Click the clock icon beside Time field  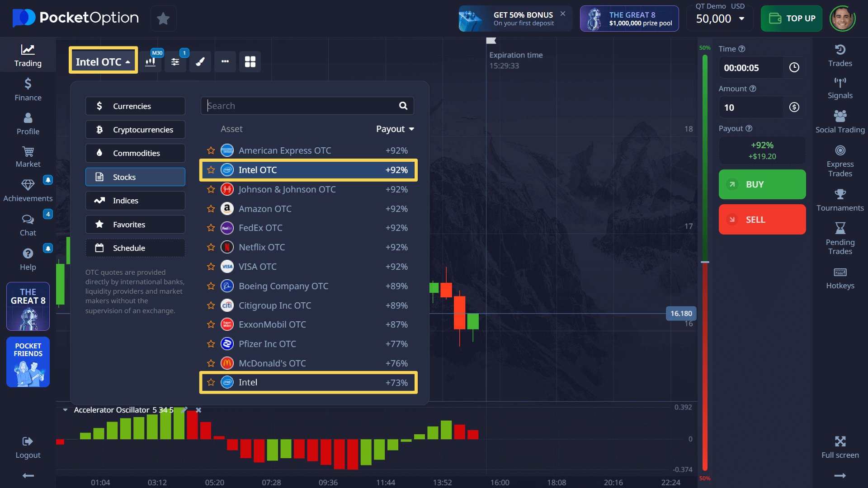point(794,68)
